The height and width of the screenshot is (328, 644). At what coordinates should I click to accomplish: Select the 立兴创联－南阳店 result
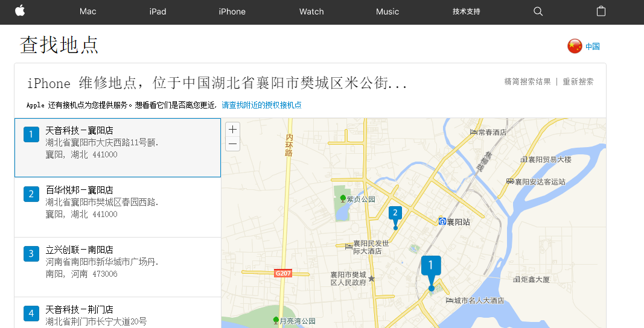[x=118, y=267]
